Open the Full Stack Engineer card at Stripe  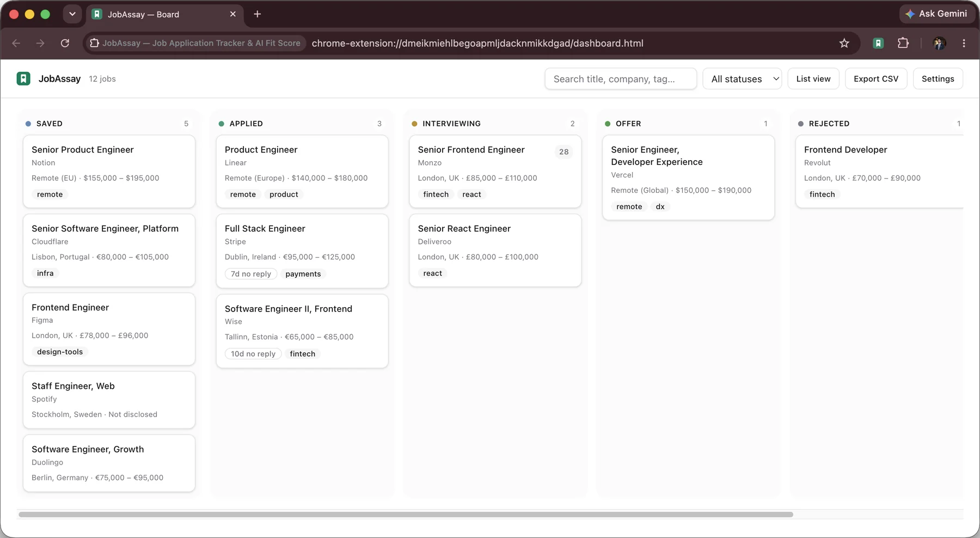click(302, 251)
